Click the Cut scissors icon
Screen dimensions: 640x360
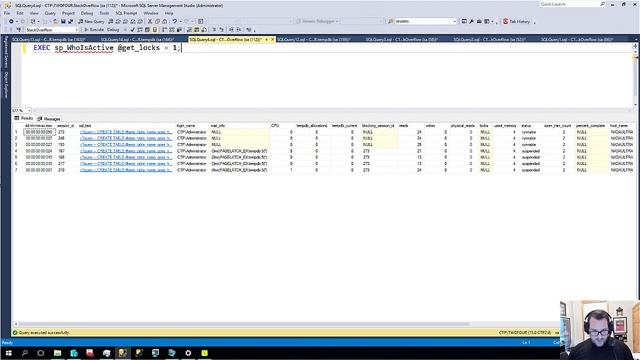(150, 21)
